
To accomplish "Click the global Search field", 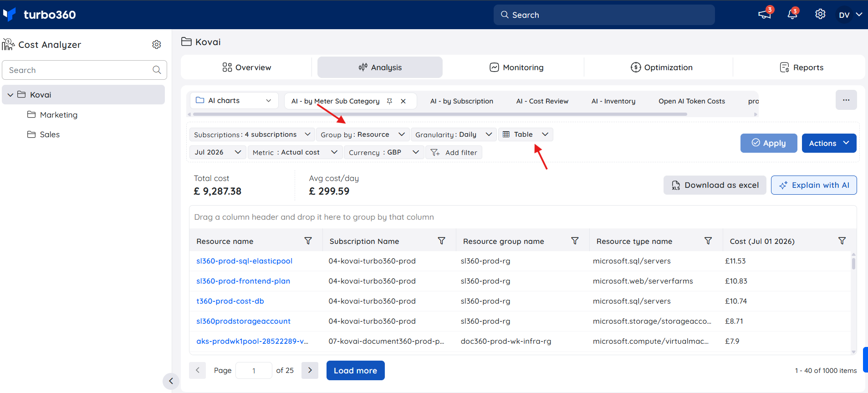I will click(604, 15).
